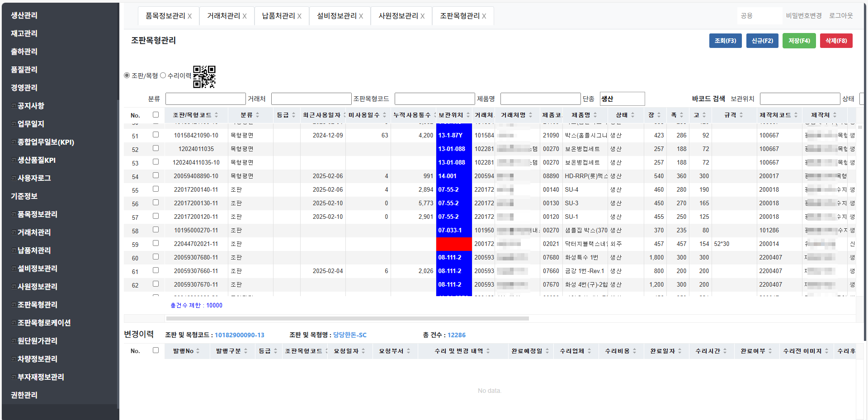Collapse the 기준정보 sidebar menu
868x420 pixels.
[24, 196]
